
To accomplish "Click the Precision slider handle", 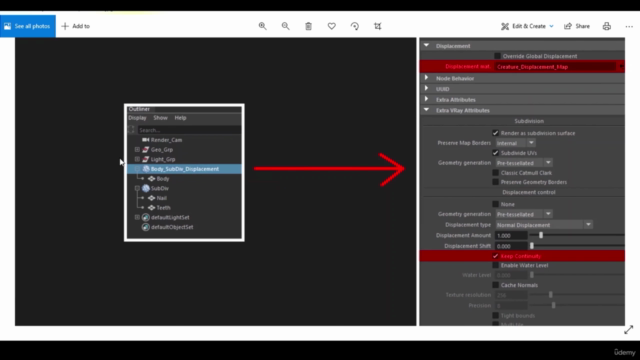I will [x=553, y=305].
